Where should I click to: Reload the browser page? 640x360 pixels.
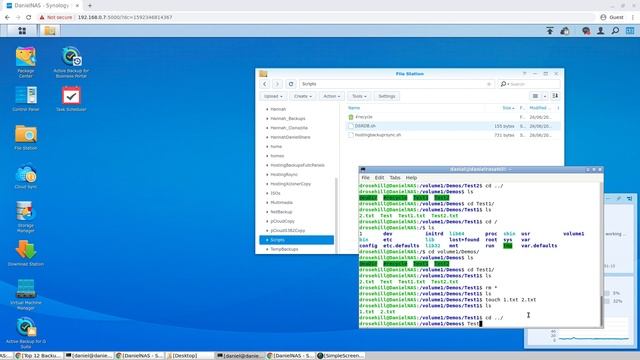pos(29,17)
